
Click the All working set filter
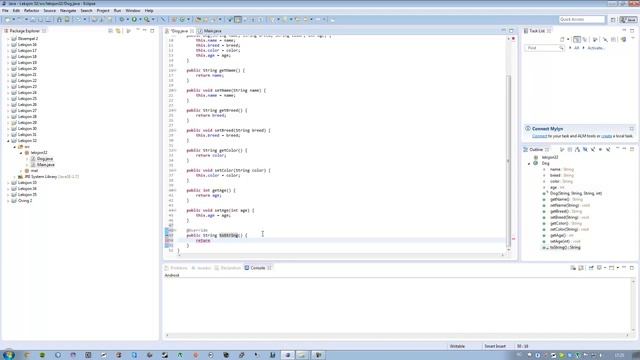coord(576,48)
